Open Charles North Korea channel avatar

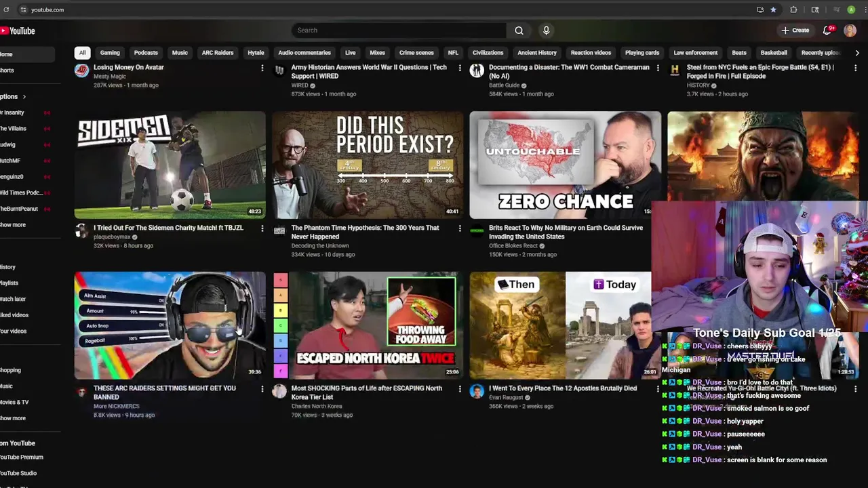[x=279, y=391]
